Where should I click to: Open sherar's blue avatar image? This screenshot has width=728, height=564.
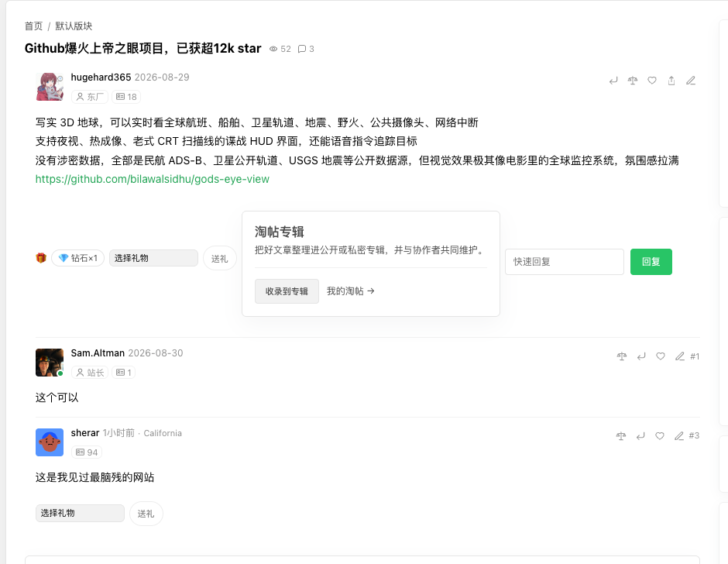[50, 442]
